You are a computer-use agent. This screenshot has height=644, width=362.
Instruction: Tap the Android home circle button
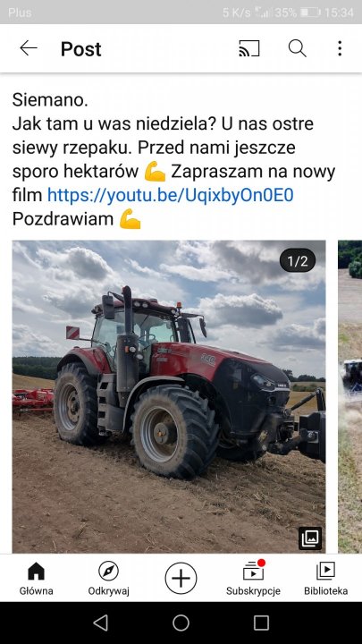pos(181,623)
